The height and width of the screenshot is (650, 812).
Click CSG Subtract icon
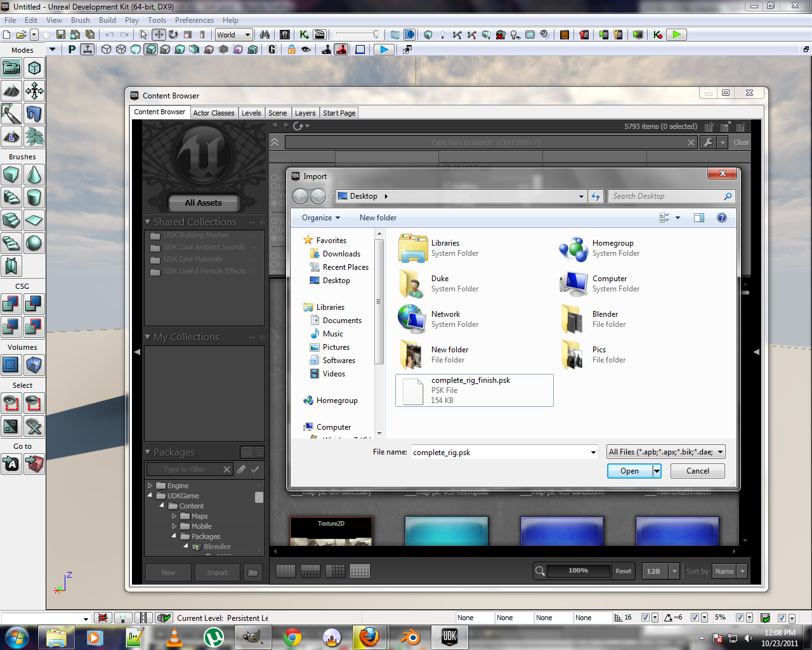point(34,304)
